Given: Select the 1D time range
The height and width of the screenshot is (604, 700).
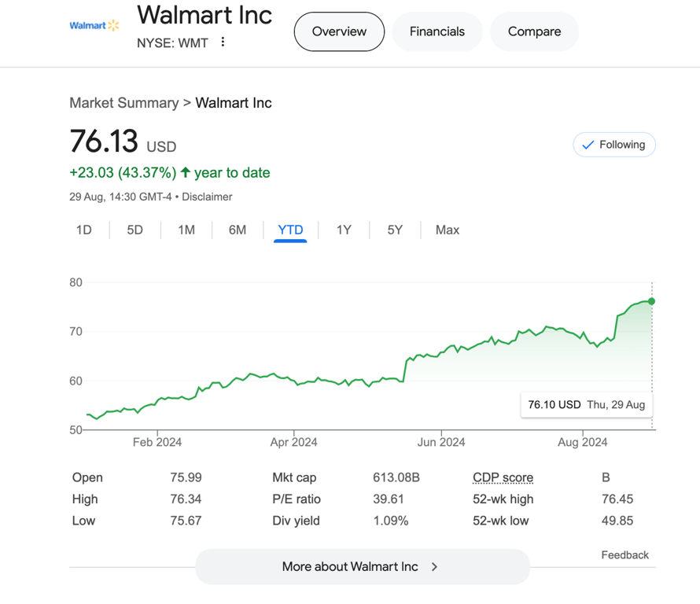Looking at the screenshot, I should pos(84,230).
